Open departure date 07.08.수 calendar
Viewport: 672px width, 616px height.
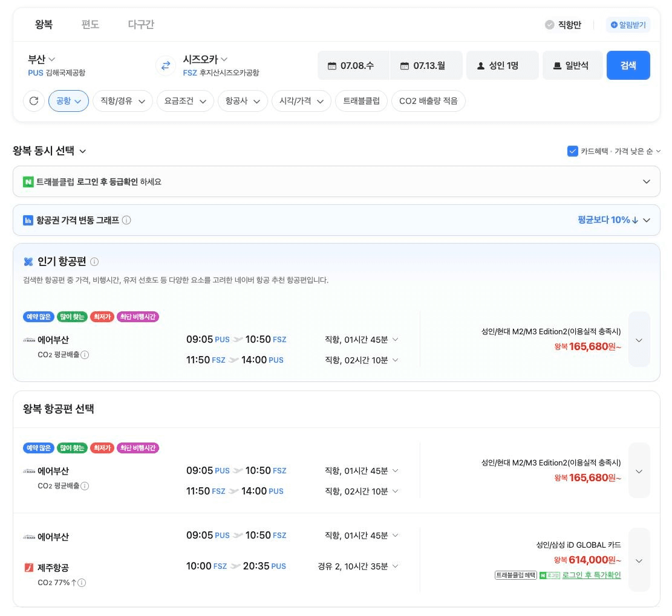click(x=353, y=65)
